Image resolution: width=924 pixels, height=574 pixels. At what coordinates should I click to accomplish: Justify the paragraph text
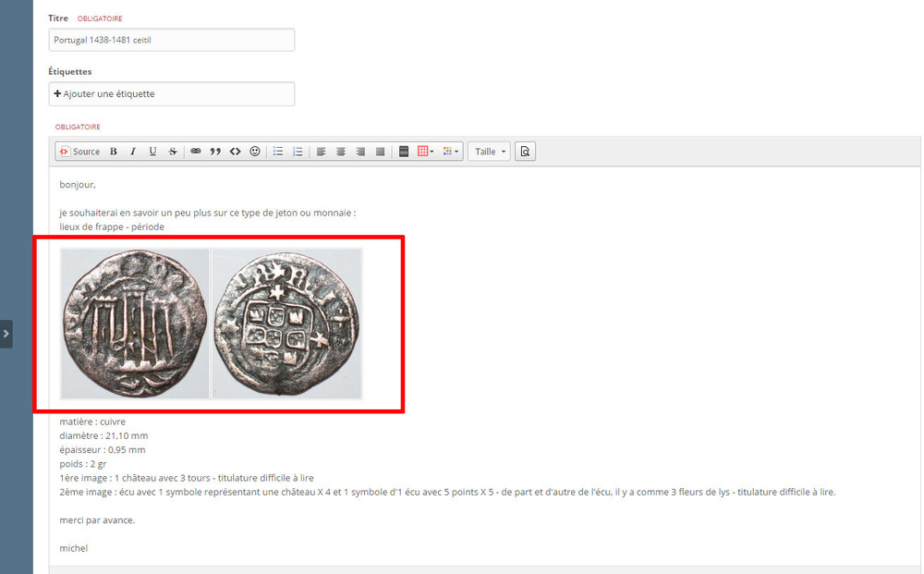tap(380, 152)
